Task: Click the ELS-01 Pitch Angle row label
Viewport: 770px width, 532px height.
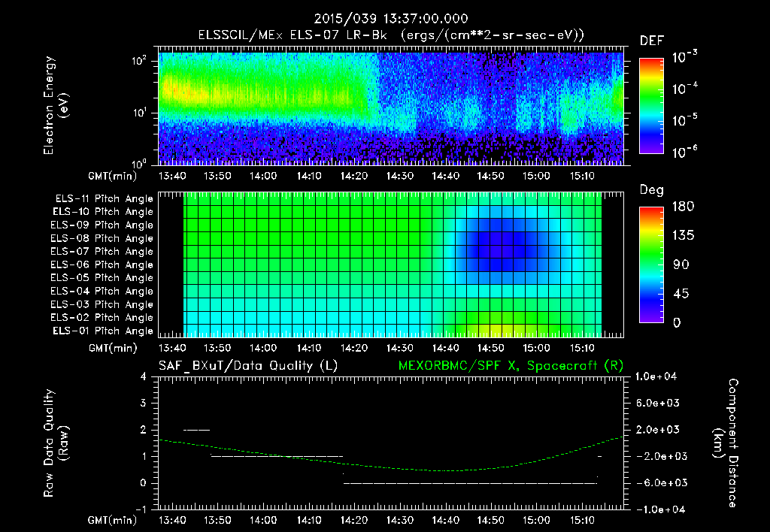Action: (x=103, y=331)
